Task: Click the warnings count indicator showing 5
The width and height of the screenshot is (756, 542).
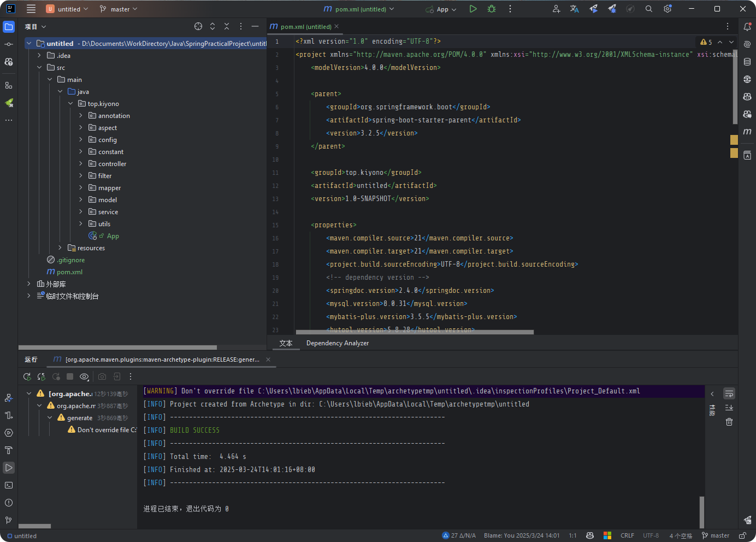Action: point(706,42)
